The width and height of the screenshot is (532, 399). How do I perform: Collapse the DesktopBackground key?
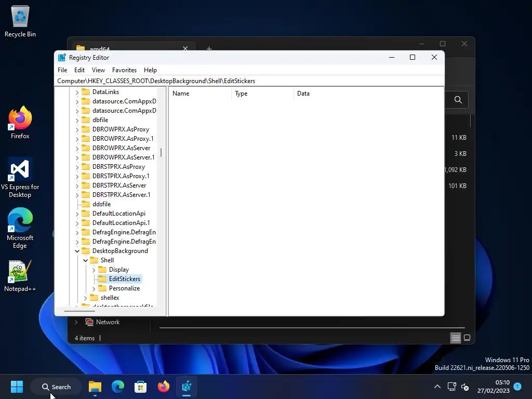tap(77, 251)
